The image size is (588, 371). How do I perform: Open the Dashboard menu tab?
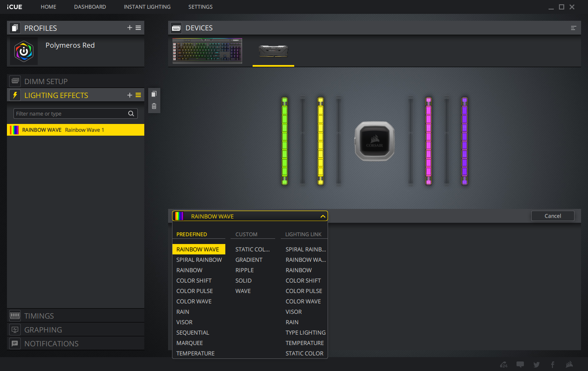(90, 7)
